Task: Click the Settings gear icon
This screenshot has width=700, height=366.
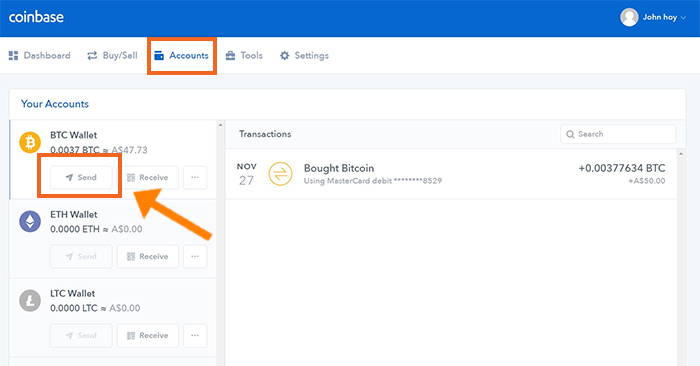Action: [284, 55]
